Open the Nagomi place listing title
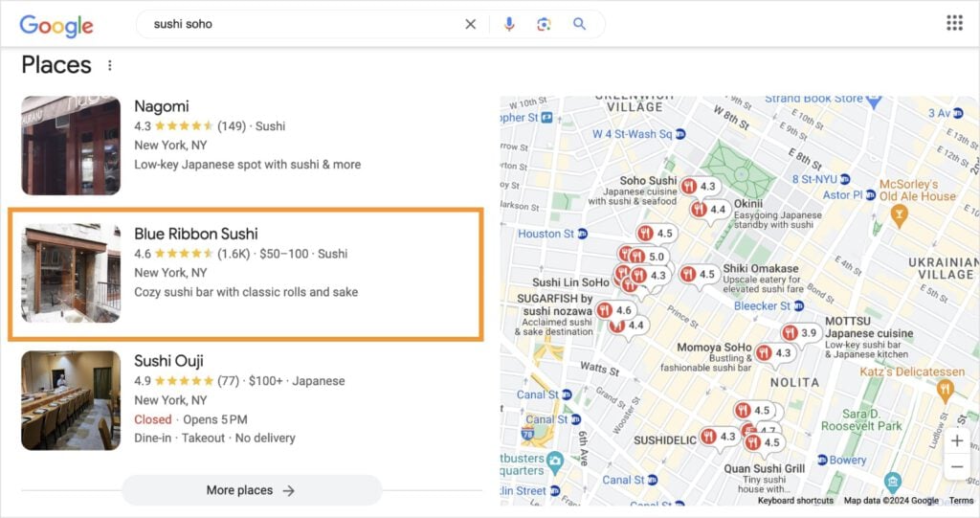Viewport: 980px width, 518px height. tap(161, 106)
